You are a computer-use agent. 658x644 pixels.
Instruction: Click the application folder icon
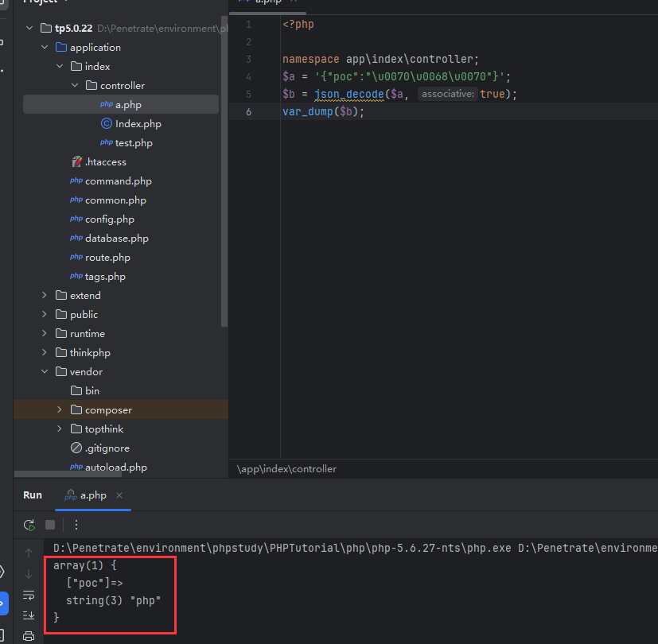(61, 47)
